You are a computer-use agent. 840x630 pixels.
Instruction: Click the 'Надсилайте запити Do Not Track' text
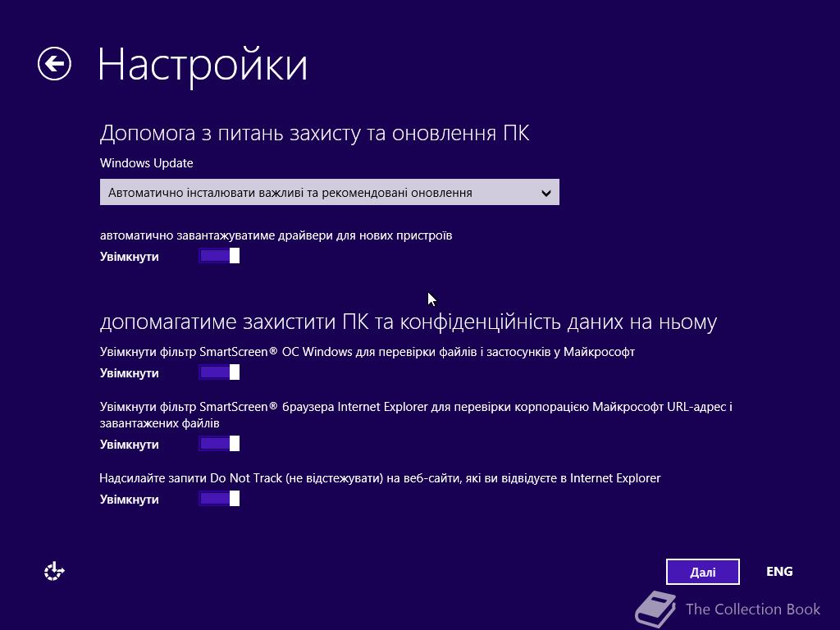coord(380,478)
